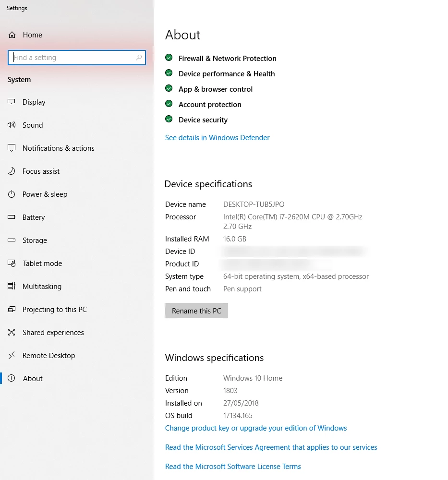Open Change product key or upgrade edition link
This screenshot has width=448, height=480.
click(256, 428)
